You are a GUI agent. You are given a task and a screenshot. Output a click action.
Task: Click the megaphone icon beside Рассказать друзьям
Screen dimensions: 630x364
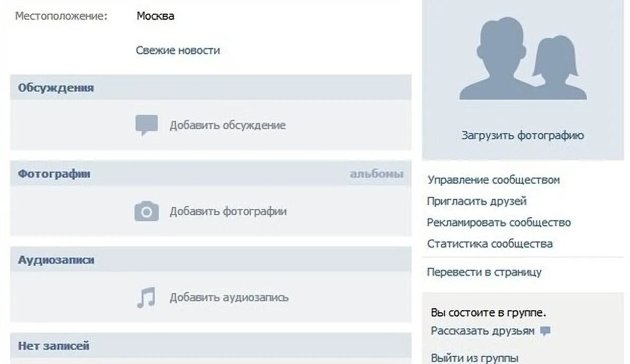(545, 331)
